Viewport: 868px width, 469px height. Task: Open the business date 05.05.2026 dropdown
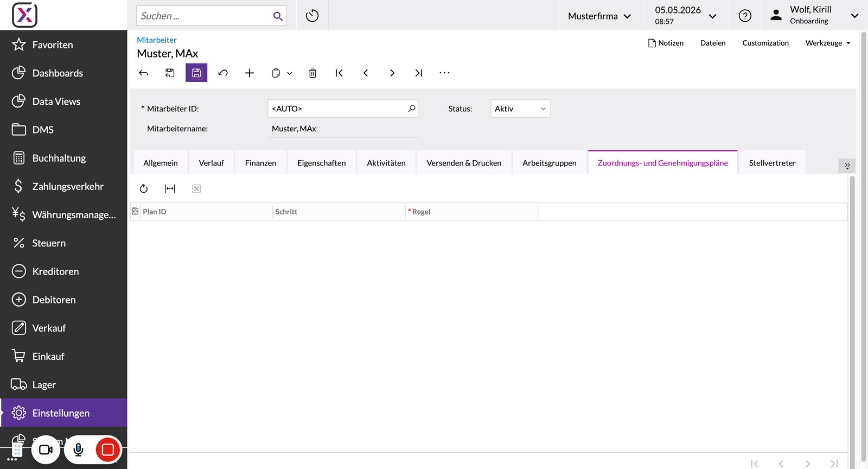686,15
